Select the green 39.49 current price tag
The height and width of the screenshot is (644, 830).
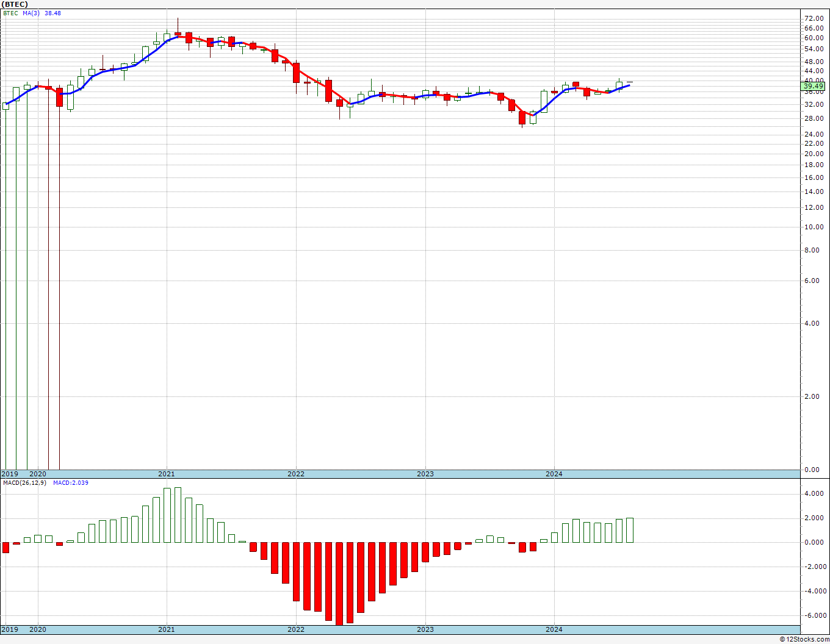pos(814,87)
